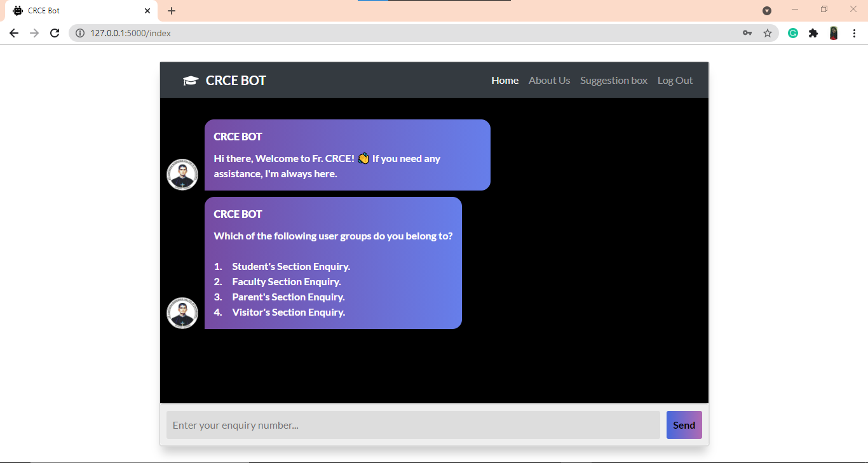Open a new browser tab
The height and width of the screenshot is (463, 868).
coord(171,10)
